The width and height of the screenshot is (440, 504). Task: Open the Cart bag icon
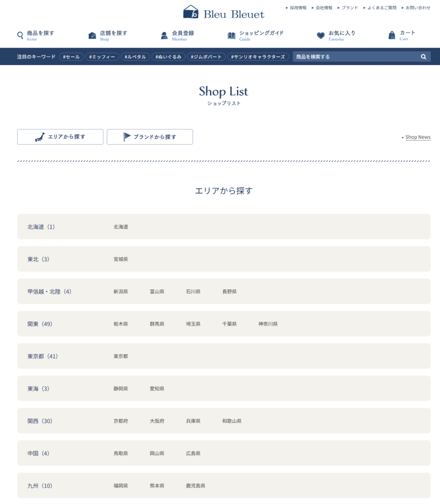[392, 35]
